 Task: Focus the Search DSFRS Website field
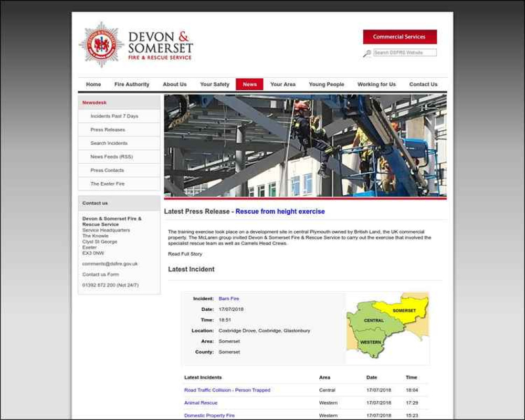(405, 52)
